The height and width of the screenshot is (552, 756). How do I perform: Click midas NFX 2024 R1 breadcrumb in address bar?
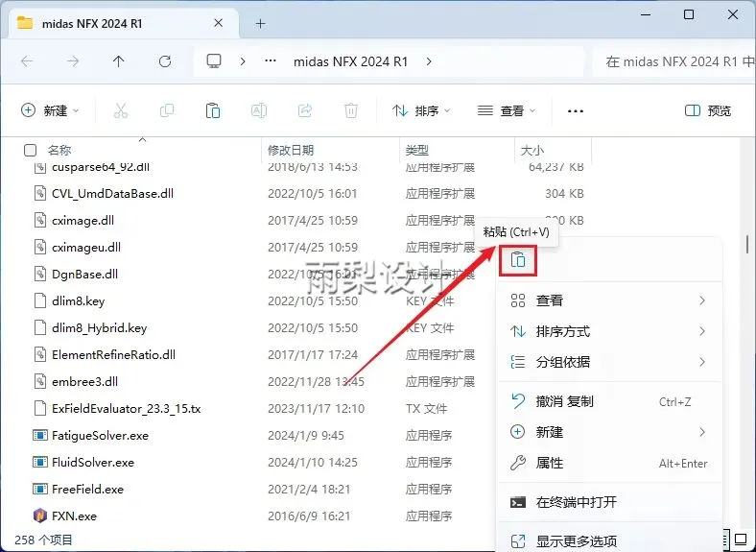[350, 61]
